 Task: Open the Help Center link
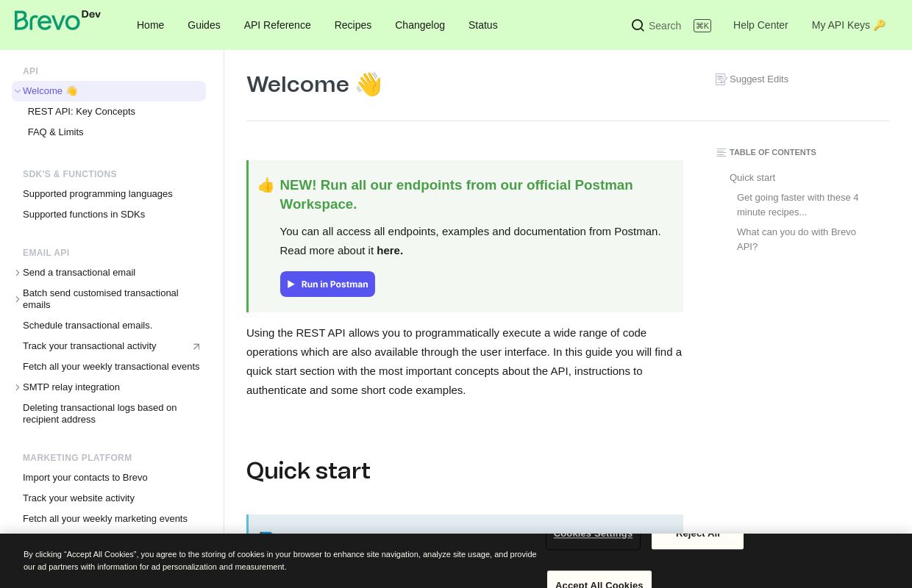point(760,25)
